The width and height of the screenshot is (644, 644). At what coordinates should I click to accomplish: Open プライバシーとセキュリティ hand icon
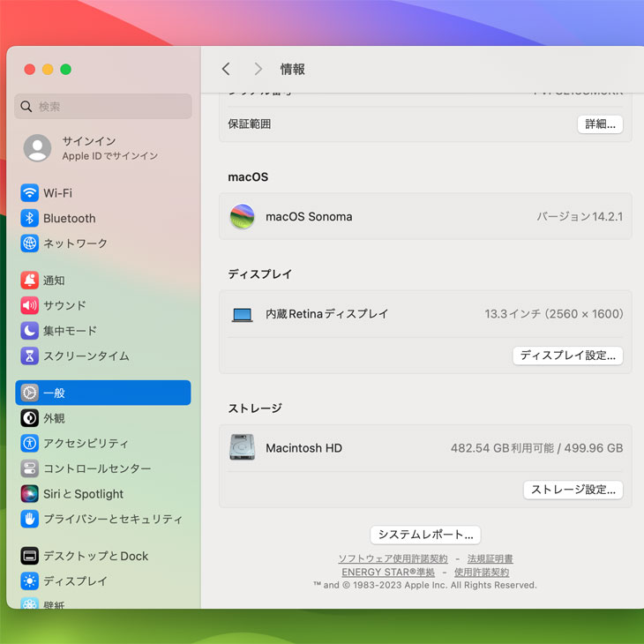point(30,519)
